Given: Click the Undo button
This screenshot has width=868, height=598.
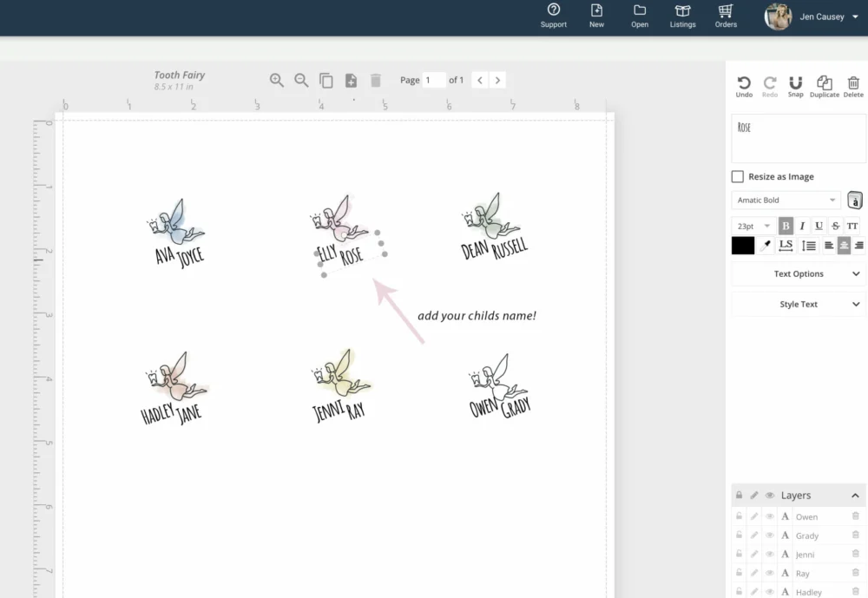Looking at the screenshot, I should pyautogui.click(x=744, y=86).
